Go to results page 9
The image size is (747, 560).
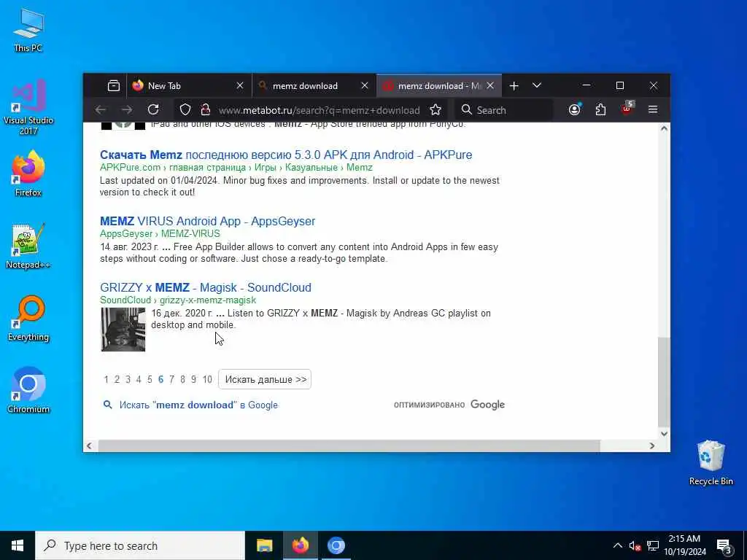pyautogui.click(x=193, y=379)
